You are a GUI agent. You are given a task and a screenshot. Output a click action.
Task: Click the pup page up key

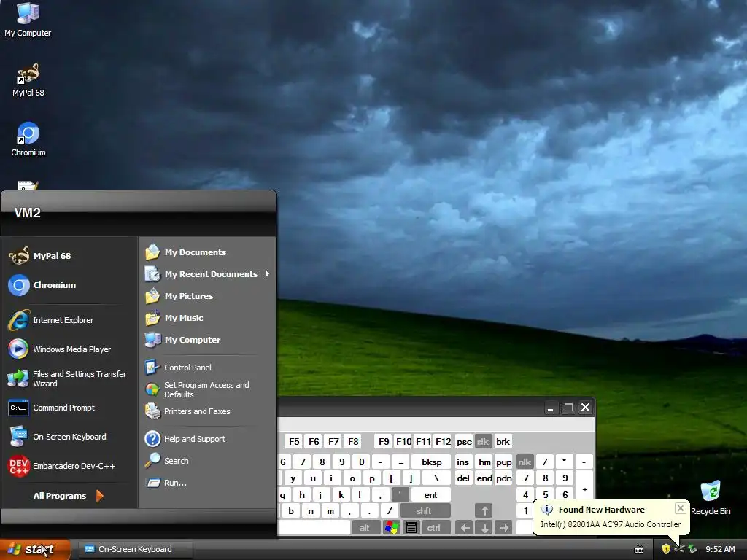pyautogui.click(x=504, y=462)
